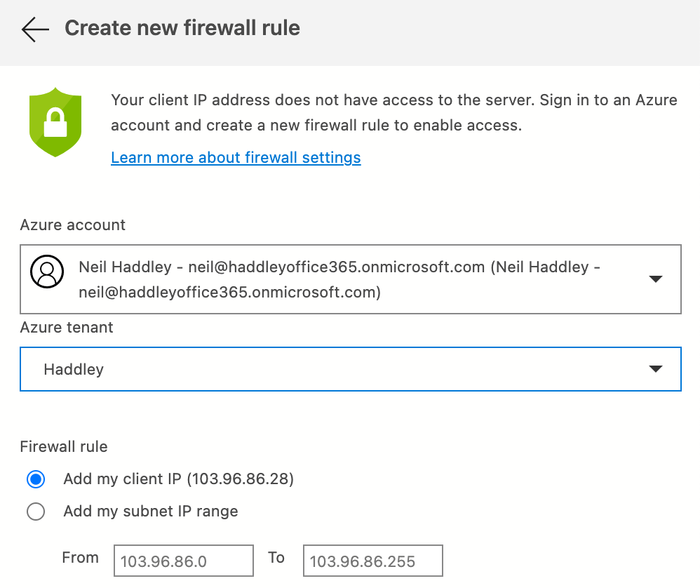Select the Haddley tenant field
This screenshot has height=588, width=700.
click(x=337, y=369)
